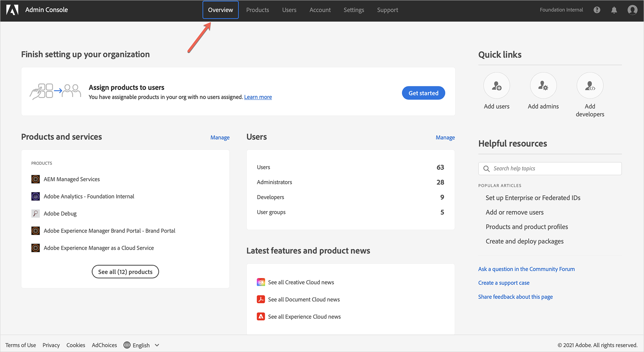Open the Settings tab

point(354,10)
